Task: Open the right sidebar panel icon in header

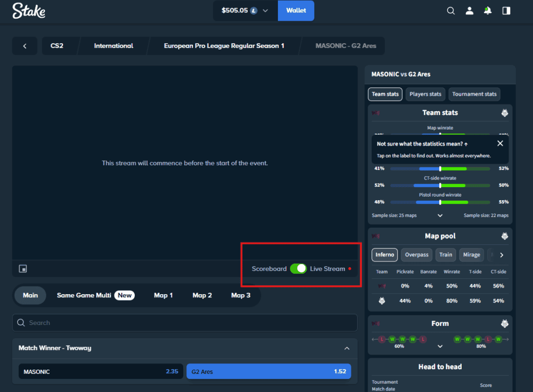Action: (x=505, y=10)
